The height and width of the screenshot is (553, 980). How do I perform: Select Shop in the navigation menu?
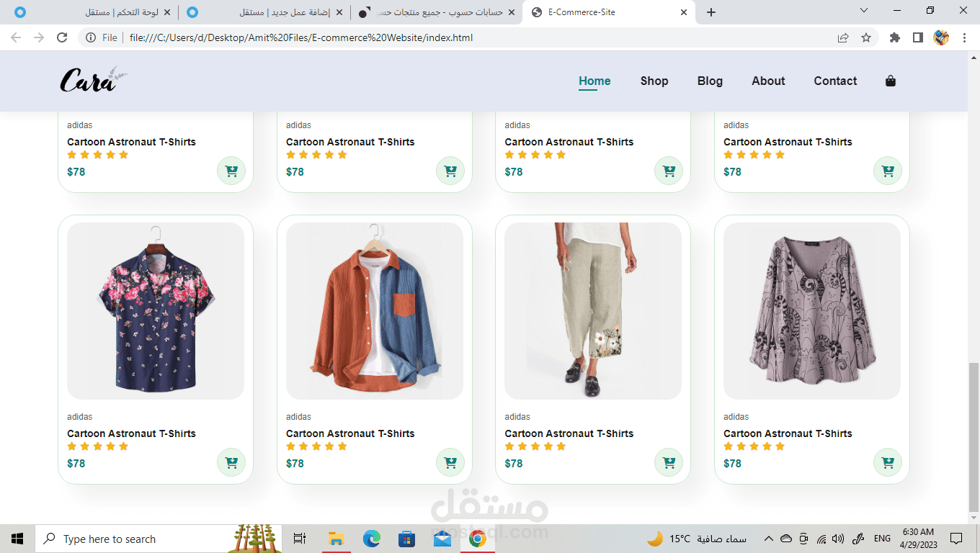(x=654, y=81)
